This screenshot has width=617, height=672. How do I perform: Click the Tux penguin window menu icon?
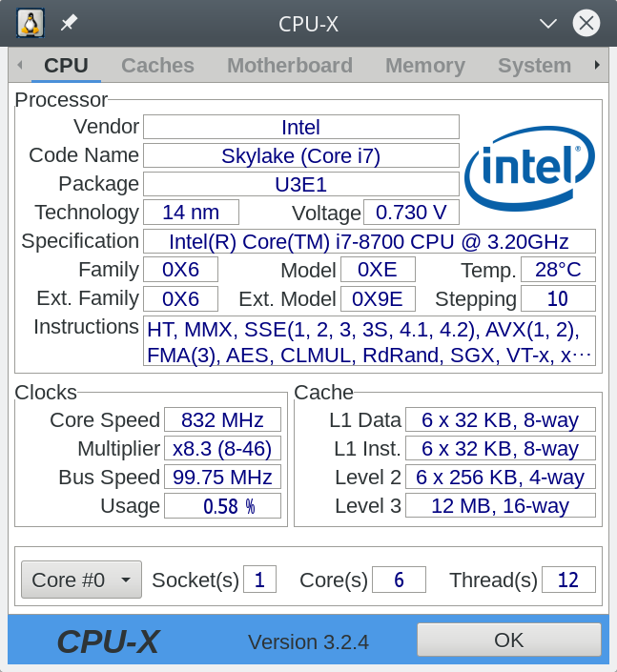[x=30, y=23]
